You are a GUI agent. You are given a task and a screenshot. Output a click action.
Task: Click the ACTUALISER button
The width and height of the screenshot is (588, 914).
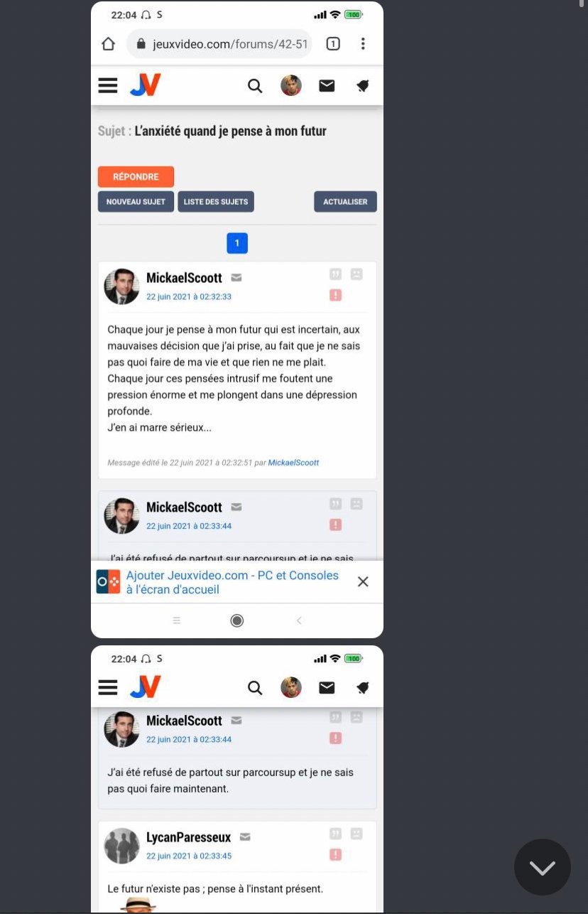pos(345,202)
